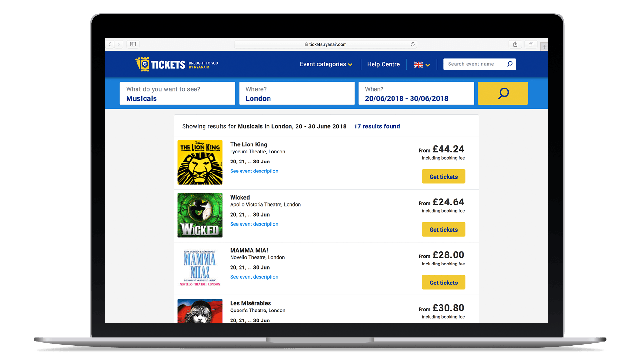Viewport: 644px width, 362px height.
Task: Click Search event name input field
Action: [x=474, y=64]
